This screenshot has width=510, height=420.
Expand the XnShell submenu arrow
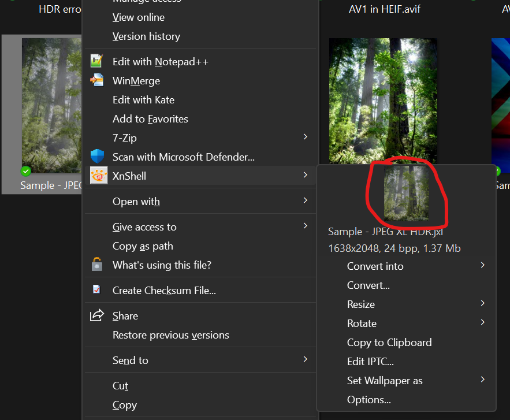click(x=305, y=174)
